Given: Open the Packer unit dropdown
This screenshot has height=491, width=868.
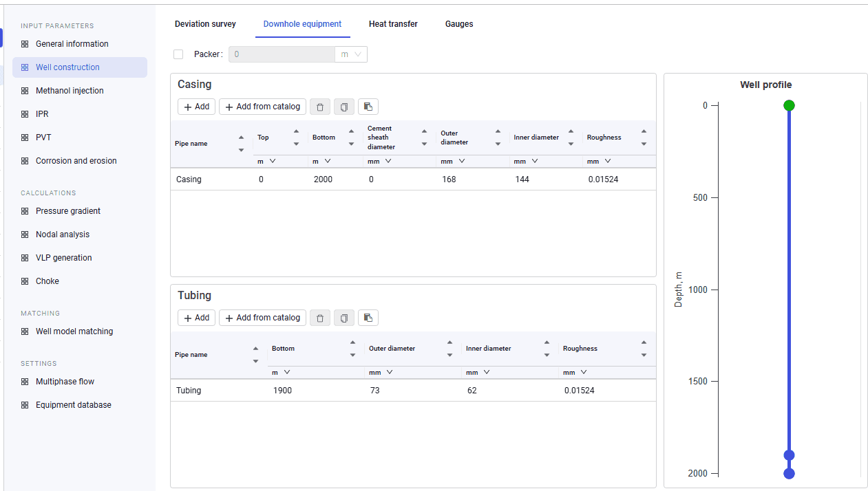Looking at the screenshot, I should coord(351,54).
